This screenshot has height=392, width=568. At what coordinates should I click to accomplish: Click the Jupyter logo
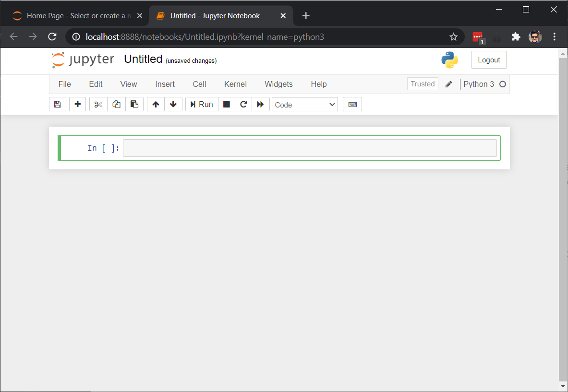[83, 59]
